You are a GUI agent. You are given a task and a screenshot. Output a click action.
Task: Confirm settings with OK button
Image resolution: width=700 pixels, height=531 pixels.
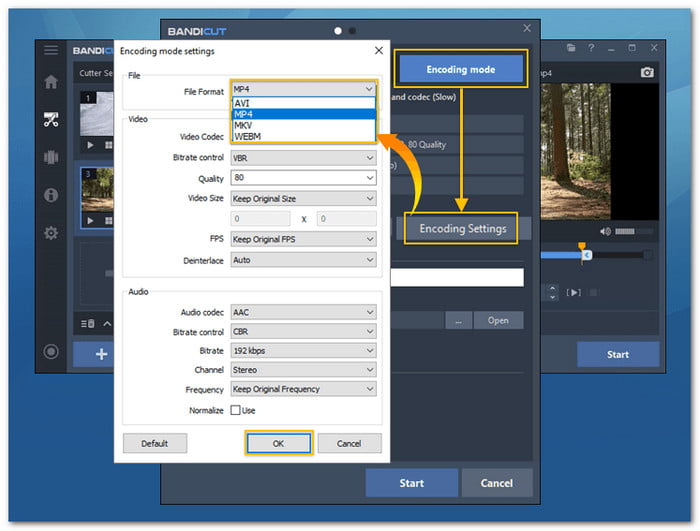(279, 443)
